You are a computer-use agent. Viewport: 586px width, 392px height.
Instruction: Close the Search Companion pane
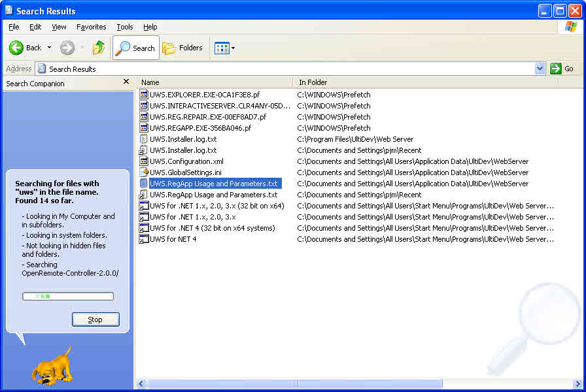pos(126,82)
